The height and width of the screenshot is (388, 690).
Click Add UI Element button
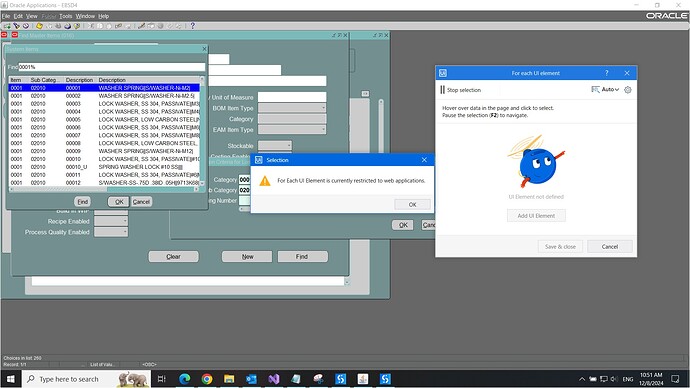(536, 216)
